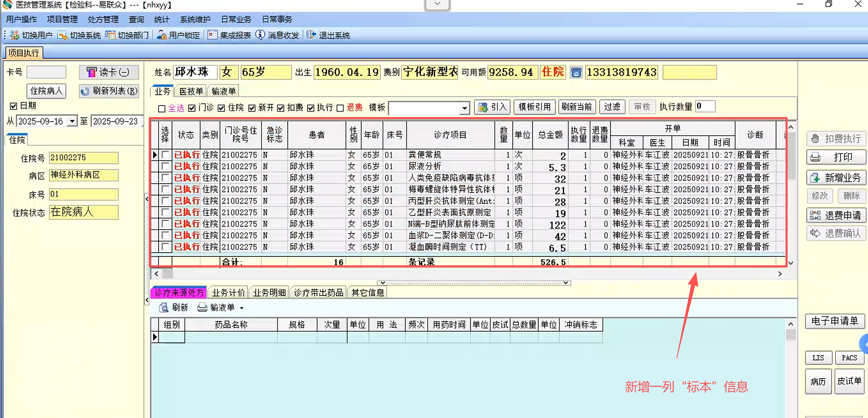Click the 刷新当前 refresh current button
This screenshot has width=868, height=418.
(x=577, y=107)
